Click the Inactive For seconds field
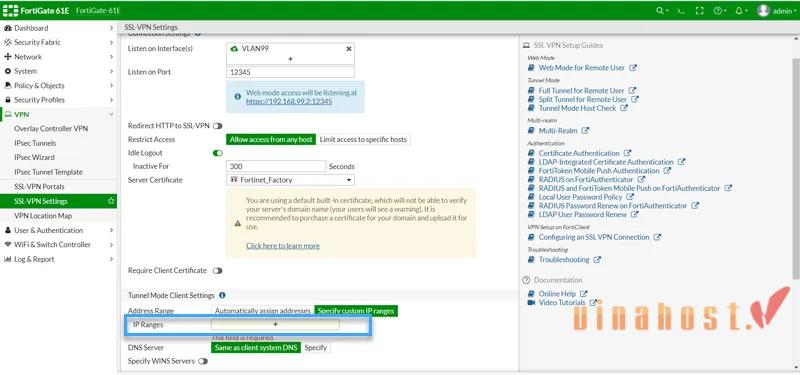This screenshot has width=800, height=375. click(x=276, y=166)
